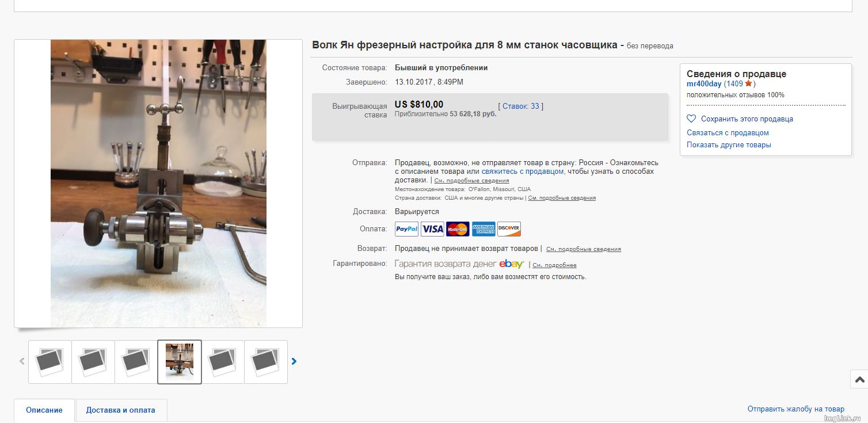868x423 pixels.
Task: Click the seller's orange feedback star icon
Action: coord(748,83)
